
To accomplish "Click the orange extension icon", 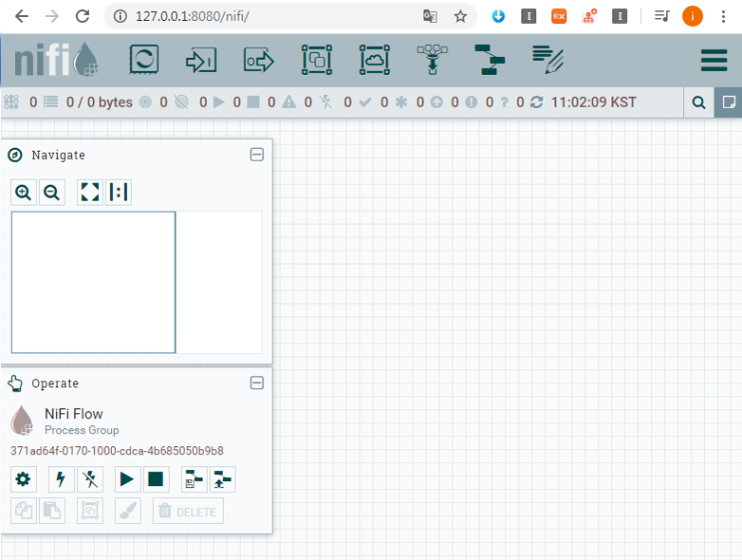I will pyautogui.click(x=559, y=17).
